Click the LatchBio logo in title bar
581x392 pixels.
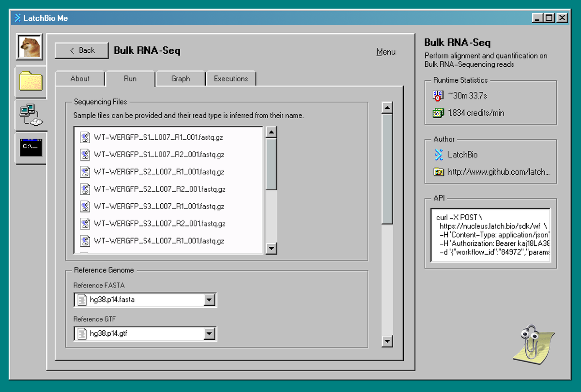pyautogui.click(x=18, y=18)
